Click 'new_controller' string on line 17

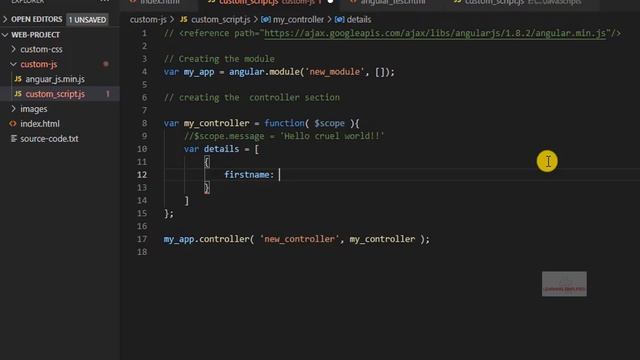[300, 239]
